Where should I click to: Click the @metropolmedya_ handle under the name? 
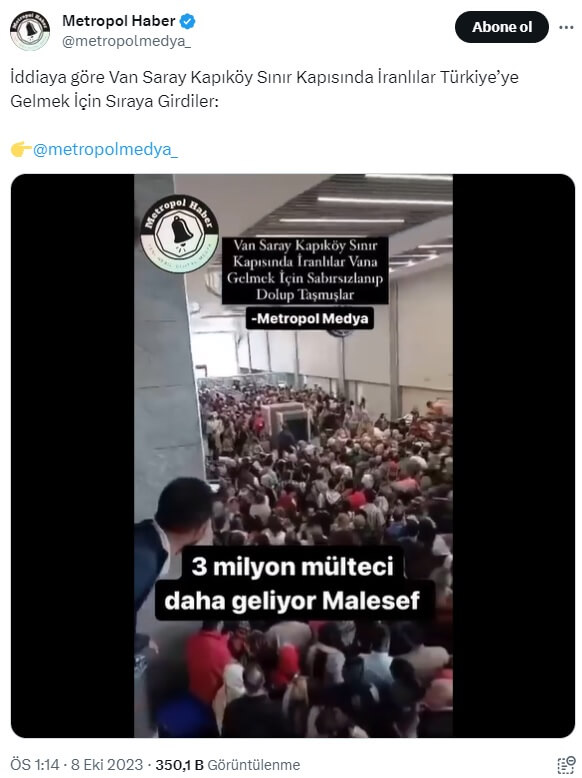coord(126,41)
